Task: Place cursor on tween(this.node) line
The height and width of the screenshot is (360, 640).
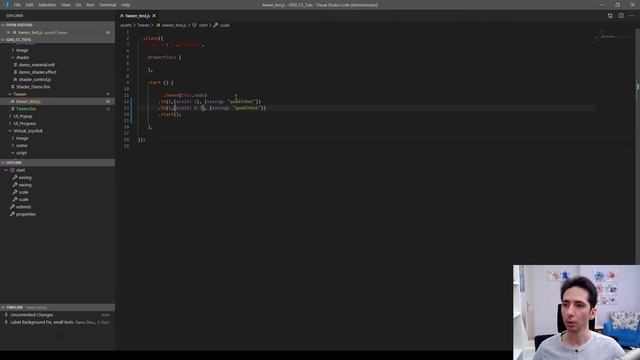Action: click(x=185, y=95)
